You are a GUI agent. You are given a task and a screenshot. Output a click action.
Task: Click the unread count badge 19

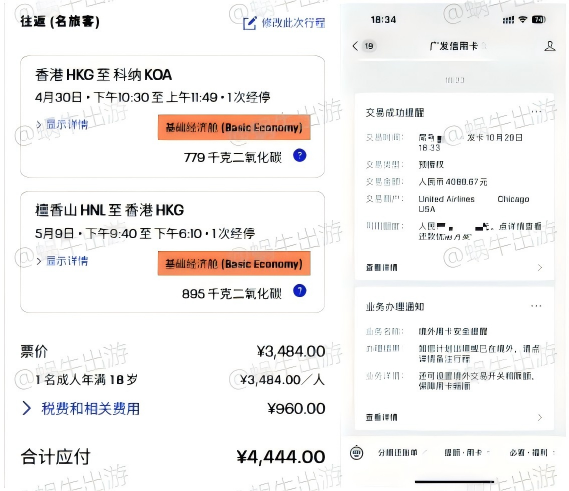coord(369,46)
